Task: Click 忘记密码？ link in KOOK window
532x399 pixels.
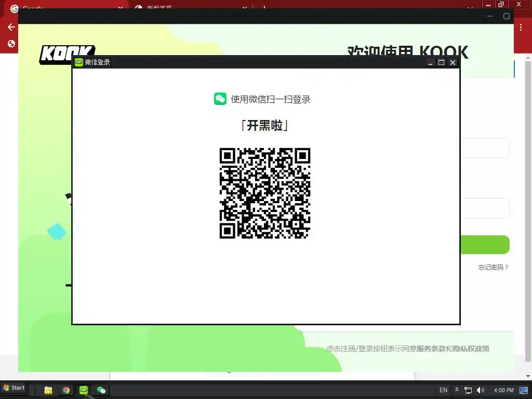Action: click(x=494, y=268)
